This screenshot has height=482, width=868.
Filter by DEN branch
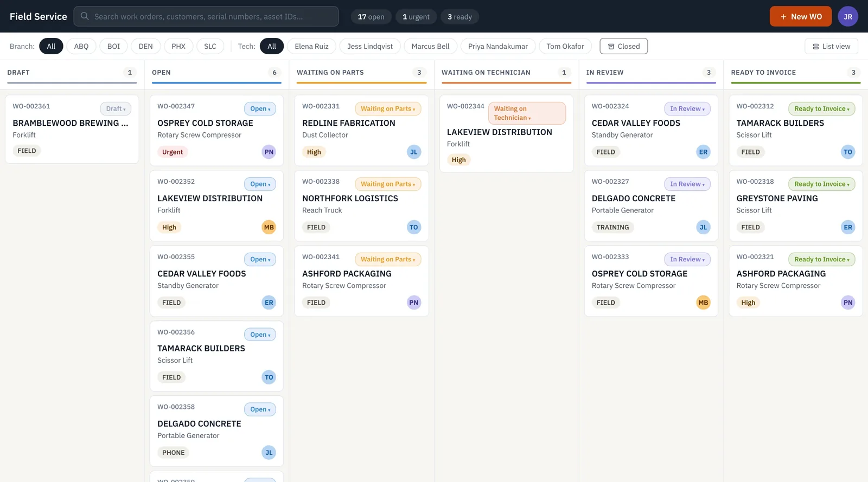click(x=145, y=46)
